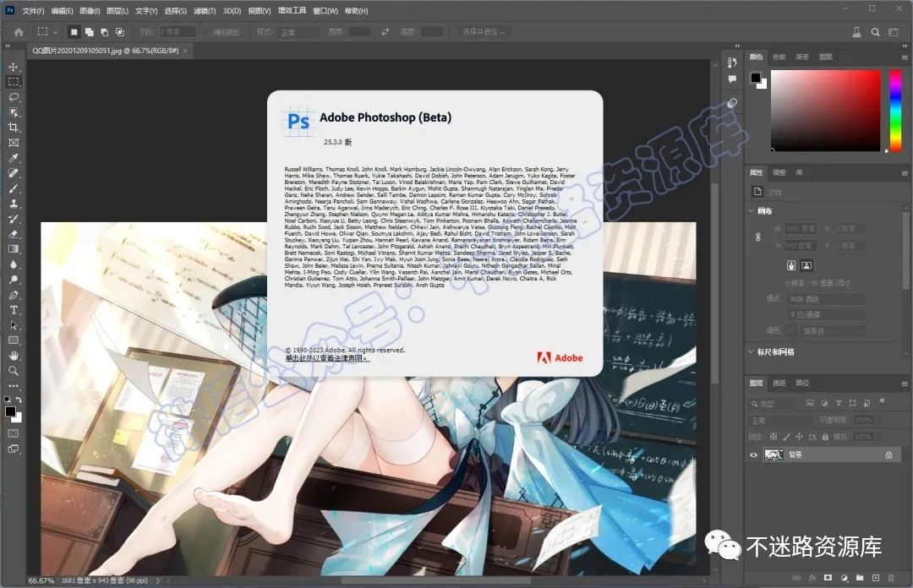Toggle intersect with selection mode button
This screenshot has width=913, height=588.
119,32
